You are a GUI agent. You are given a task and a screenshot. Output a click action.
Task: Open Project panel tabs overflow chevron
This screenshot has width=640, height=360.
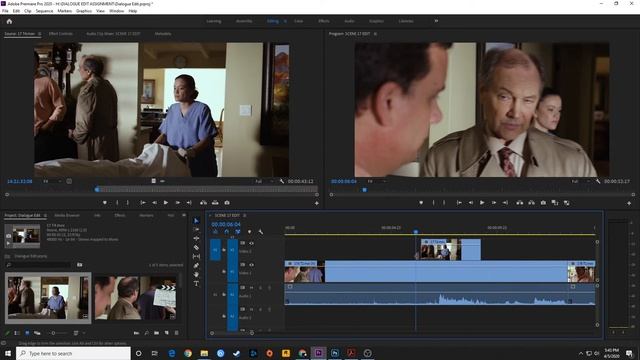click(x=184, y=215)
